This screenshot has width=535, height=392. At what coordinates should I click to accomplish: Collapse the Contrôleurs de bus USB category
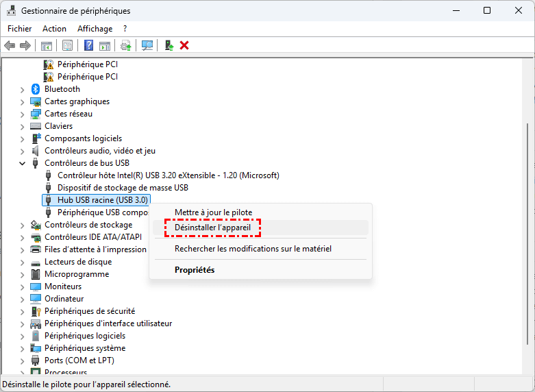point(23,163)
